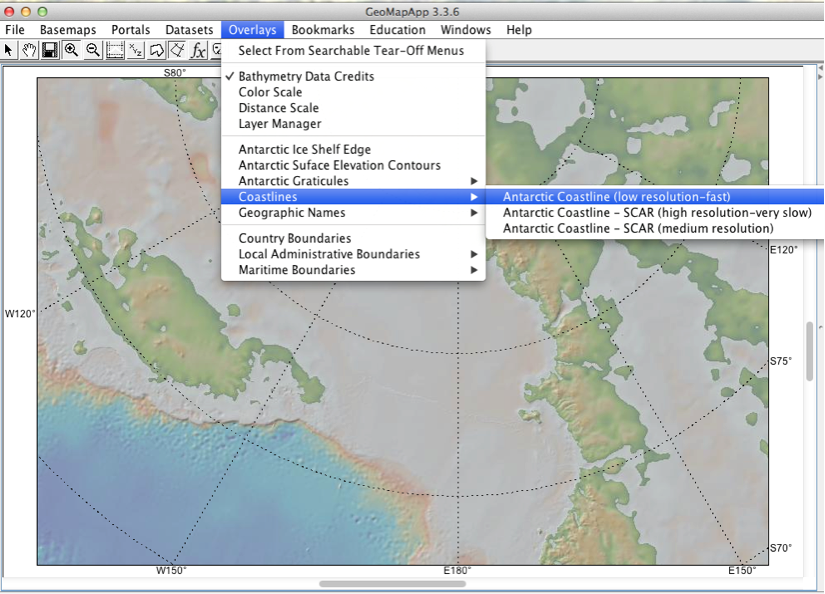This screenshot has height=594, width=825.
Task: Expand the Maritime Boundaries submenu
Action: coord(297,270)
